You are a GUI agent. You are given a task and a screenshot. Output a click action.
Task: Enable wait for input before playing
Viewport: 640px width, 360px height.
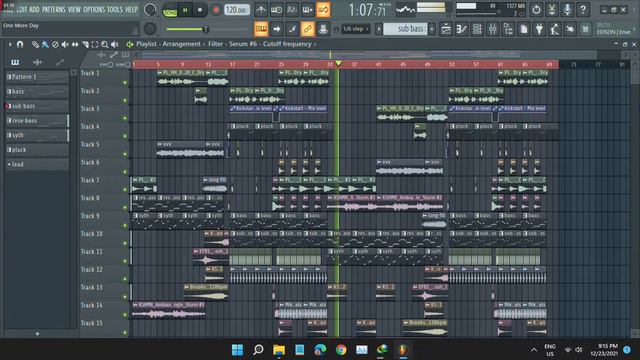pyautogui.click(x=276, y=10)
